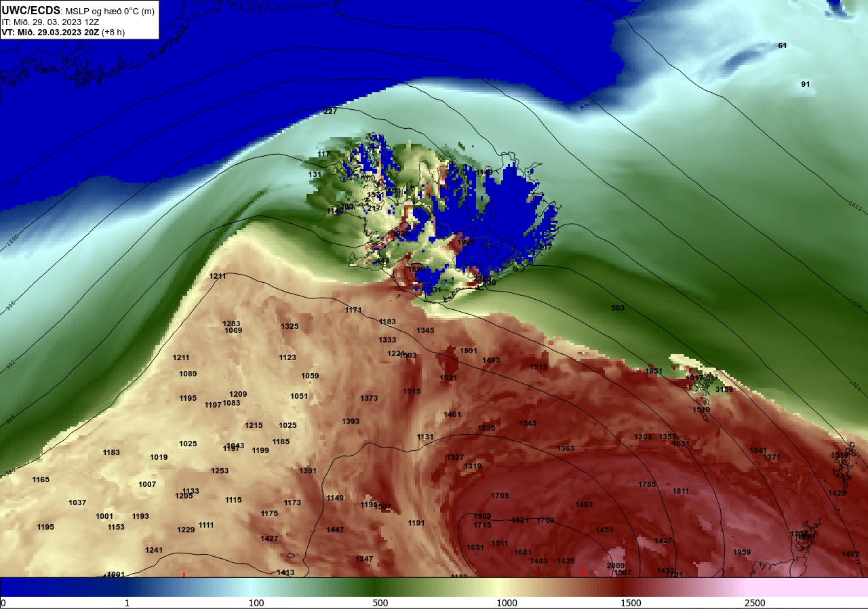This screenshot has width=868, height=609.
Task: Click the height value '1631'
Action: [681, 444]
